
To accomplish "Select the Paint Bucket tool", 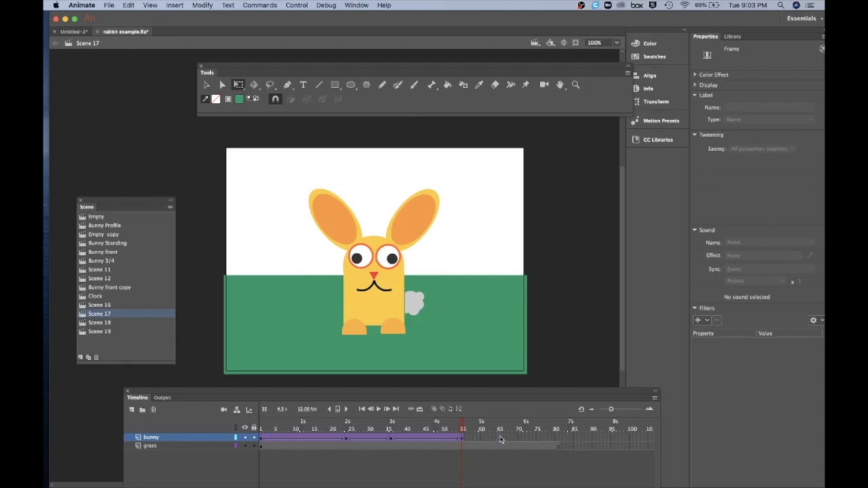I will tap(448, 85).
